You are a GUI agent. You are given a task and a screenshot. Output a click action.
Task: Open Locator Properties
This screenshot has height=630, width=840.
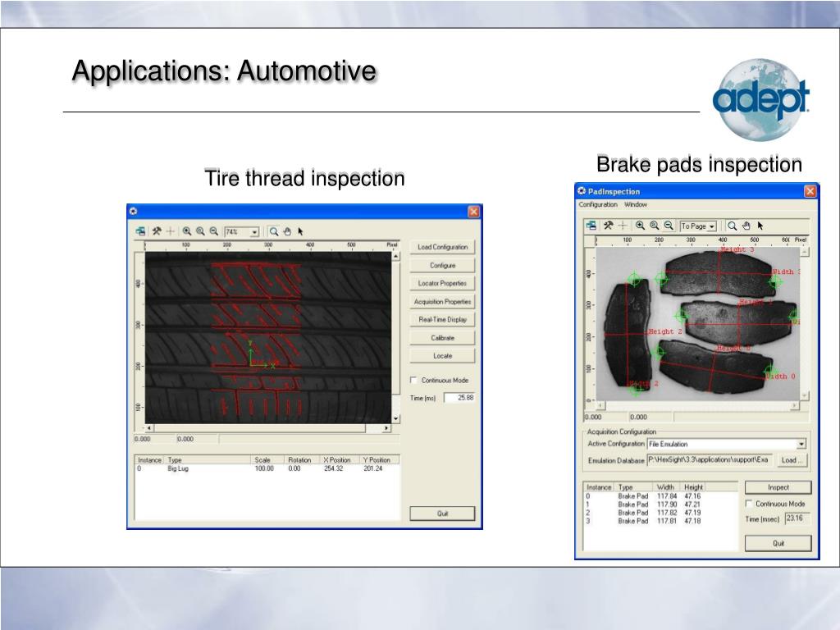442,283
